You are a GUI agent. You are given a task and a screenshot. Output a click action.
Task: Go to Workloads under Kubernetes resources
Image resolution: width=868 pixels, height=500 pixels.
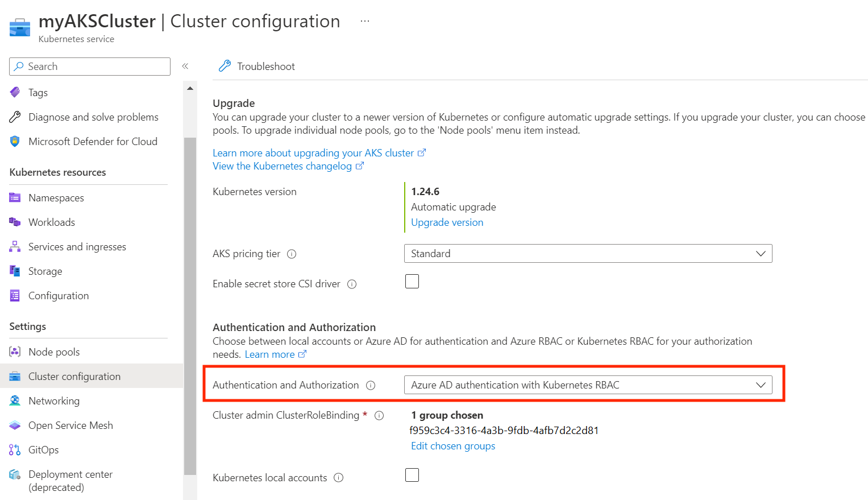tap(52, 222)
